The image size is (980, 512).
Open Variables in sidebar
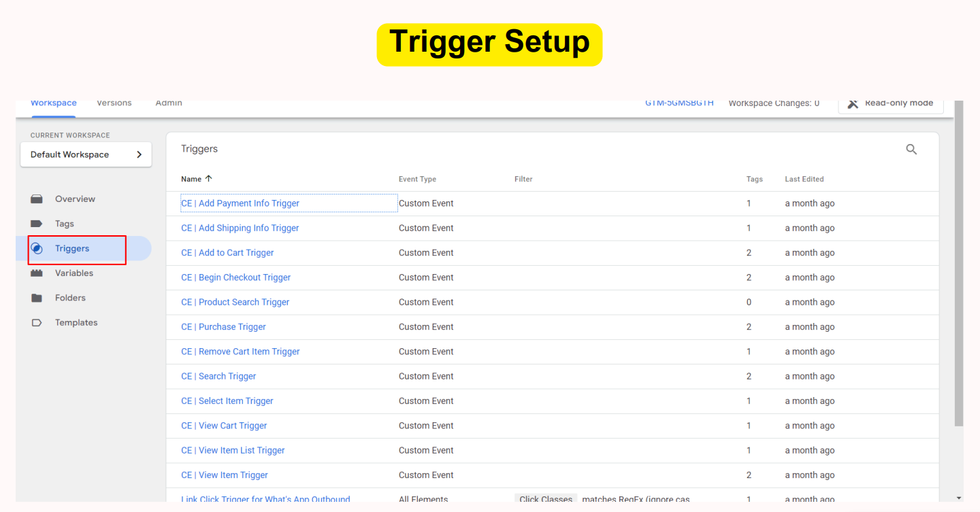[x=74, y=273]
